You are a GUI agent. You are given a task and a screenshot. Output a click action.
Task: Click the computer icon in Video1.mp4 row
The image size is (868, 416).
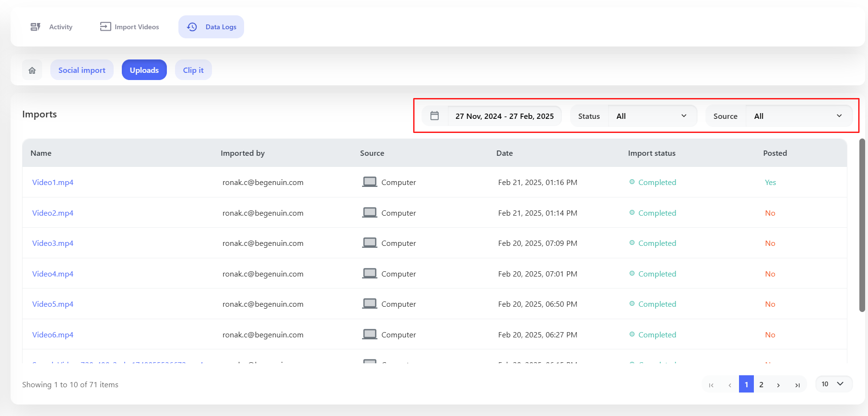(x=370, y=182)
